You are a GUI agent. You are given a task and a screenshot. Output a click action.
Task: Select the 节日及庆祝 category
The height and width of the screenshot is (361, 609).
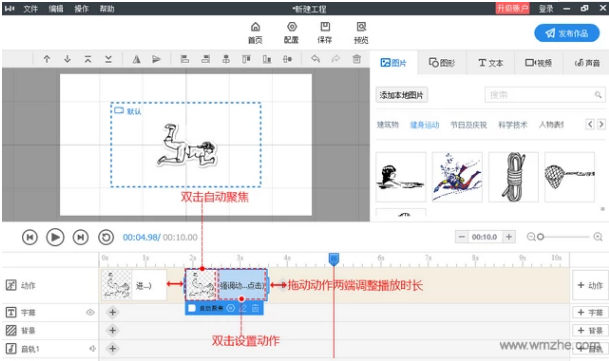(468, 125)
